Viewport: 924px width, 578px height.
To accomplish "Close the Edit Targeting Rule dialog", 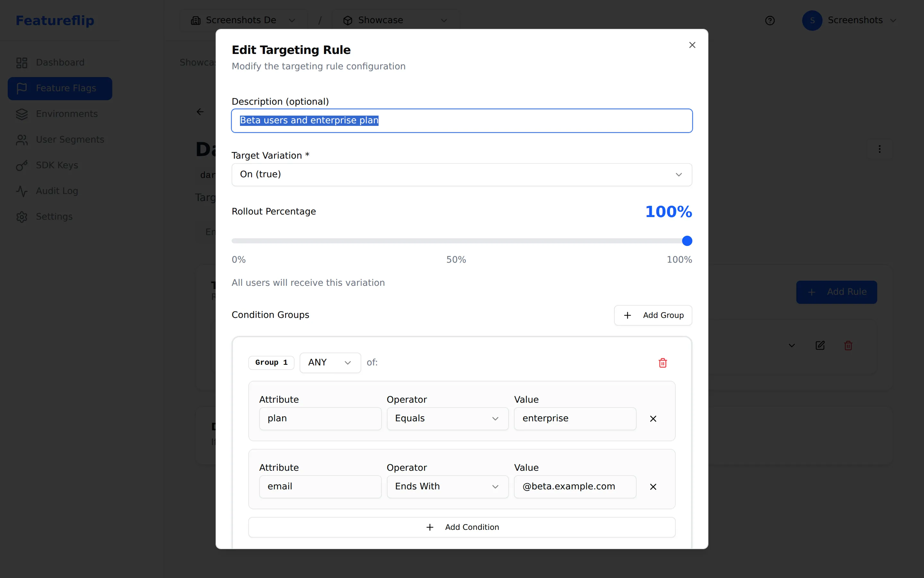I will coord(692,45).
